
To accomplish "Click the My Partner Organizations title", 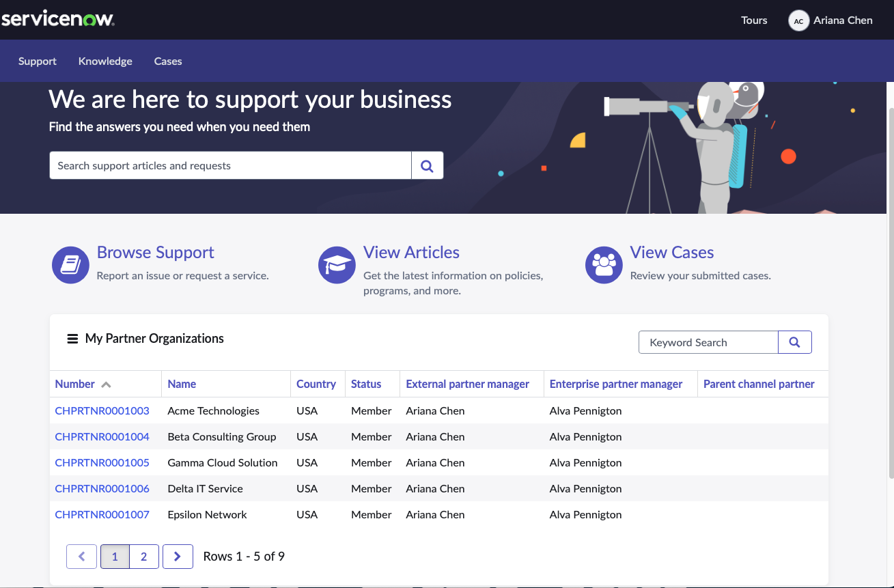I will pos(154,338).
